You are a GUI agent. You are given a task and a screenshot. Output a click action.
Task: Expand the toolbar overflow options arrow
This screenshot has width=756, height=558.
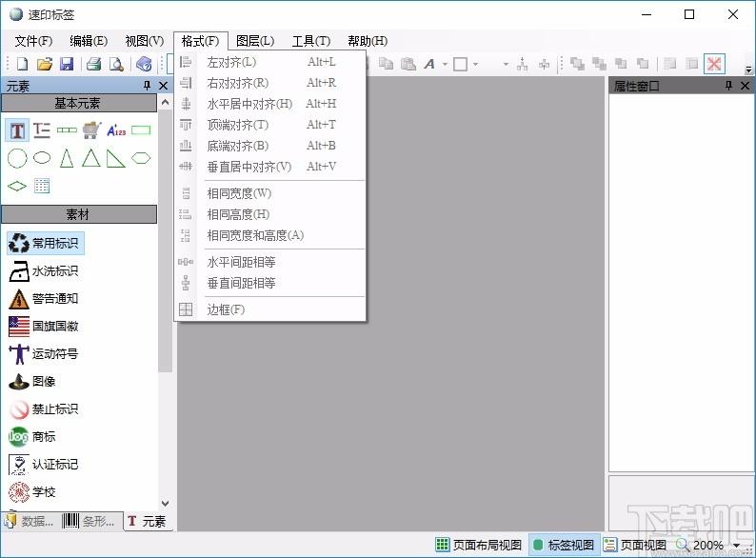click(748, 70)
